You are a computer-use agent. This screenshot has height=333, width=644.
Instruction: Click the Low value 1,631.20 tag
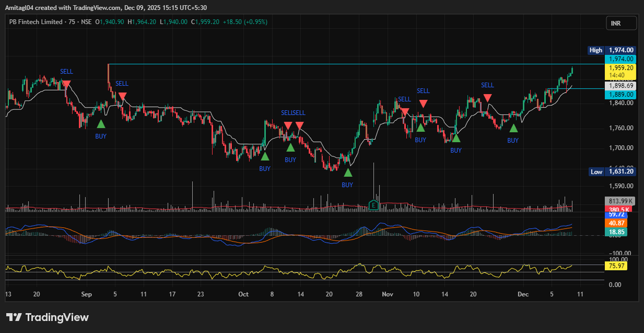click(x=620, y=172)
